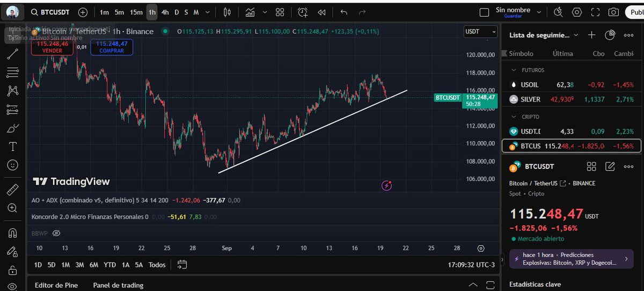The image size is (644, 291).
Task: Expand the Sin nombre layout dropdown
Action: [540, 12]
